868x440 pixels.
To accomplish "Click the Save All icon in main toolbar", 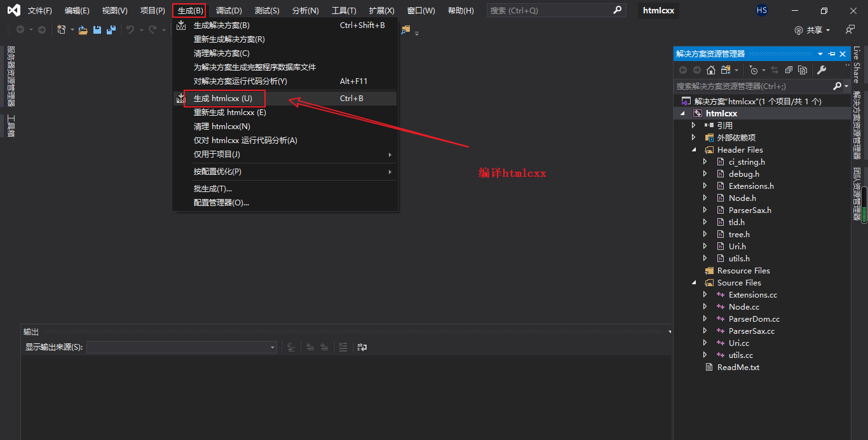I will [x=111, y=29].
